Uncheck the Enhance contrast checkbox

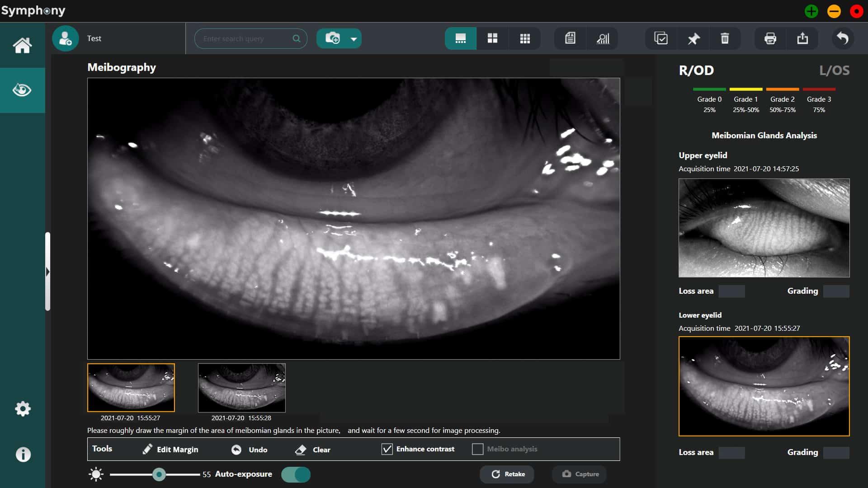pos(387,449)
